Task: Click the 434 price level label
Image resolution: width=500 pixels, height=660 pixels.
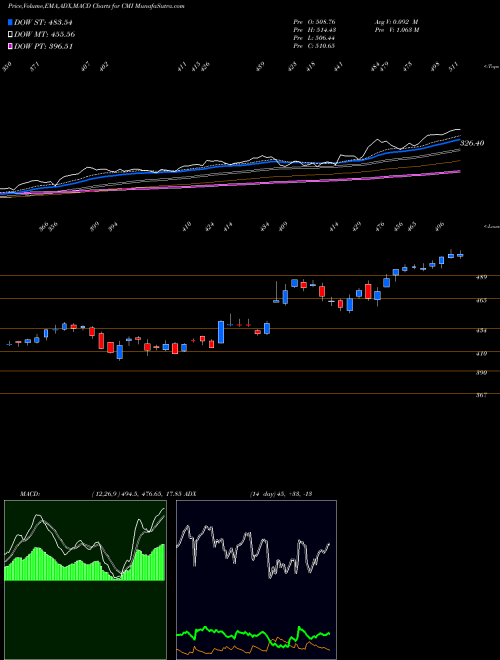Action: coord(482,330)
